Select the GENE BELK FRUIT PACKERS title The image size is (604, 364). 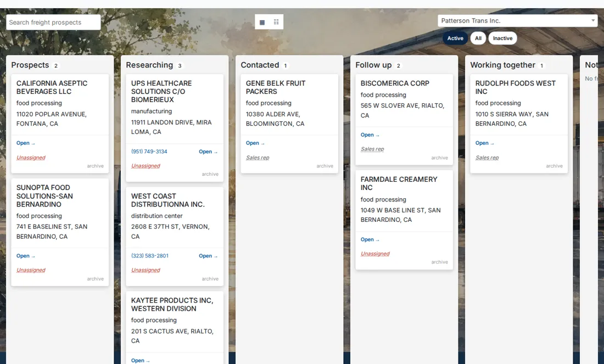pyautogui.click(x=276, y=87)
